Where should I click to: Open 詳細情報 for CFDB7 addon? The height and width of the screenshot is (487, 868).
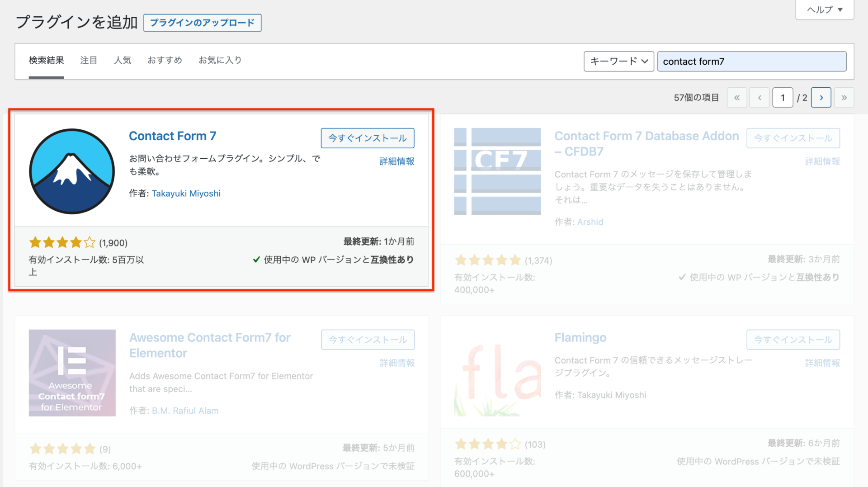tap(822, 161)
